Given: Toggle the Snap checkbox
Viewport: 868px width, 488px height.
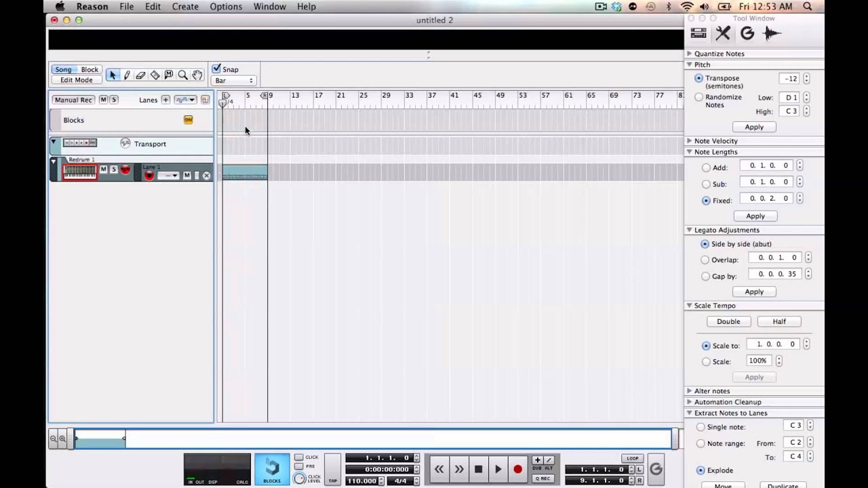Looking at the screenshot, I should (x=216, y=69).
